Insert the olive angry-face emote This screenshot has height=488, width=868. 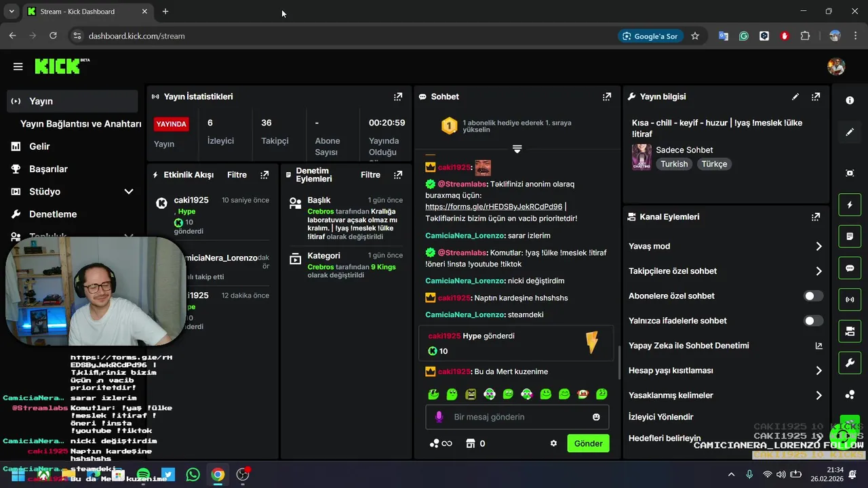tap(471, 394)
